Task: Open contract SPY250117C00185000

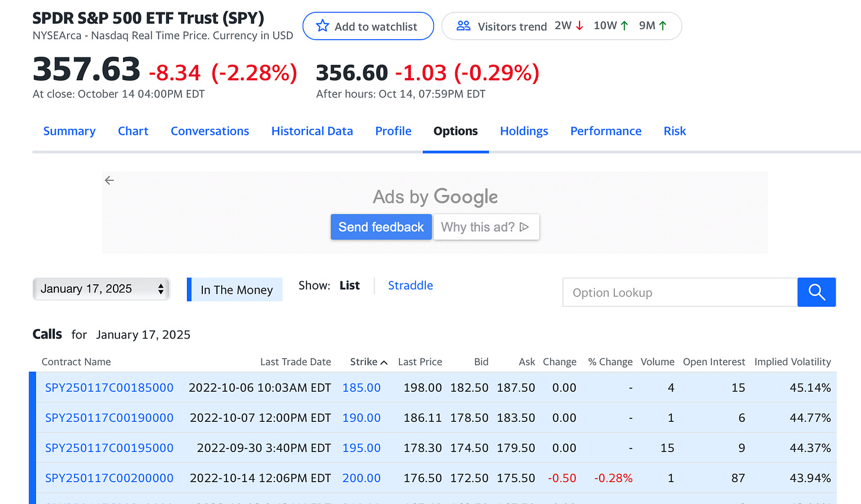Action: tap(109, 388)
